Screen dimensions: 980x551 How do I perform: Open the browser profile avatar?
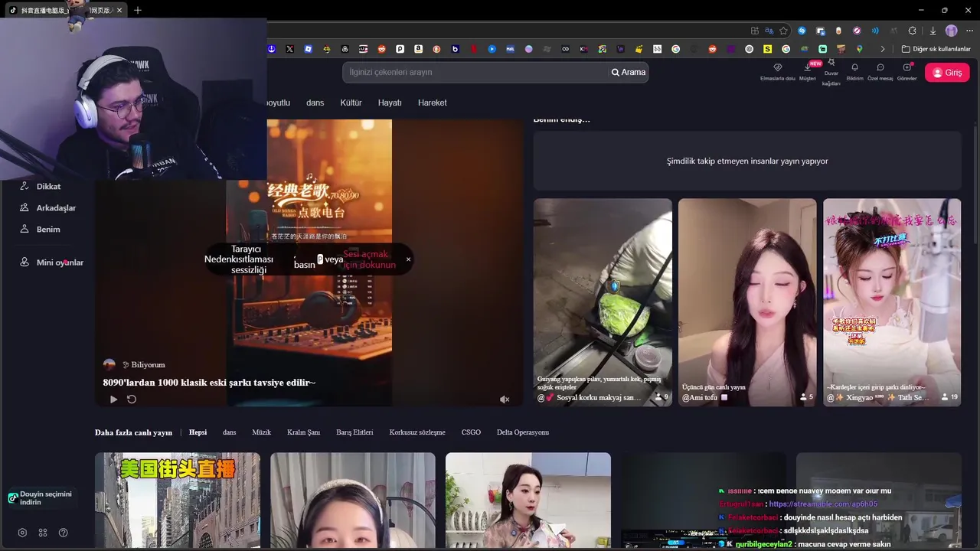(951, 31)
